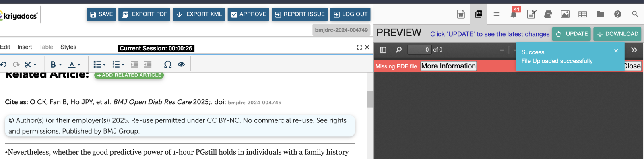644x159 pixels.
Task: Open the edit notes icon
Action: (531, 14)
